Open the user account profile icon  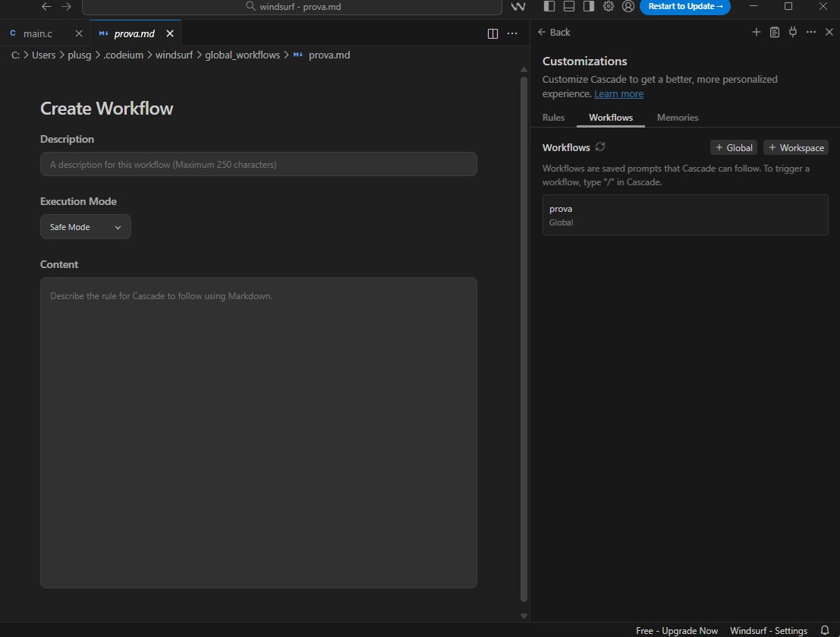[628, 6]
